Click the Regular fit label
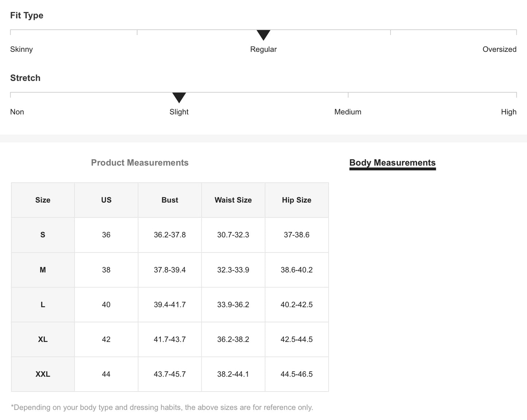Screen dimensions: 527x420 coord(263,49)
